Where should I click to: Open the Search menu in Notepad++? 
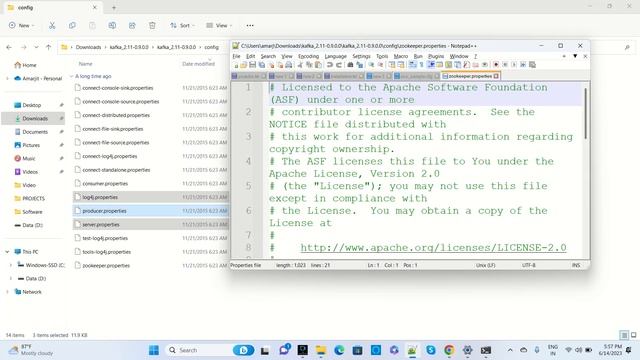pyautogui.click(x=268, y=56)
